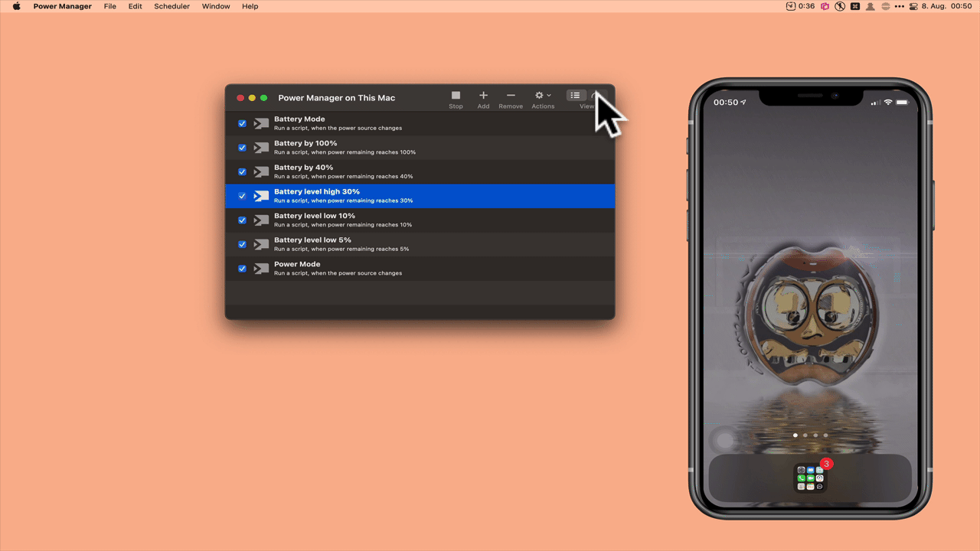The width and height of the screenshot is (980, 551).
Task: Tap the iPhone Wi-Fi status icon
Action: pyautogui.click(x=888, y=103)
